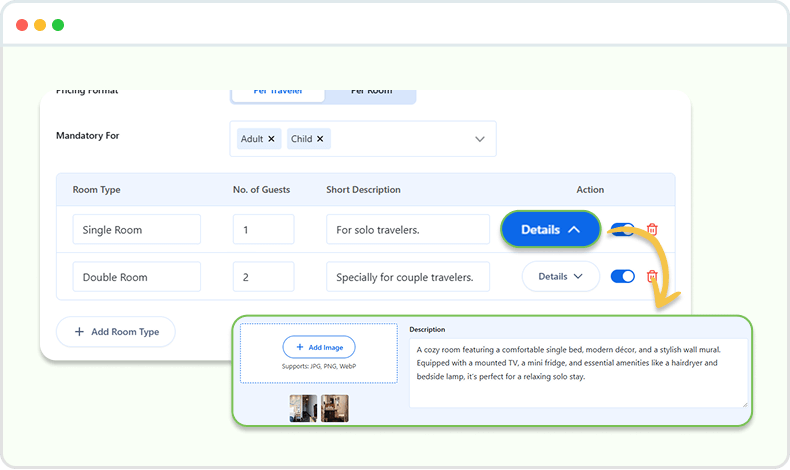The image size is (790, 470).
Task: Open the Mandatory For dropdown
Action: tap(480, 139)
